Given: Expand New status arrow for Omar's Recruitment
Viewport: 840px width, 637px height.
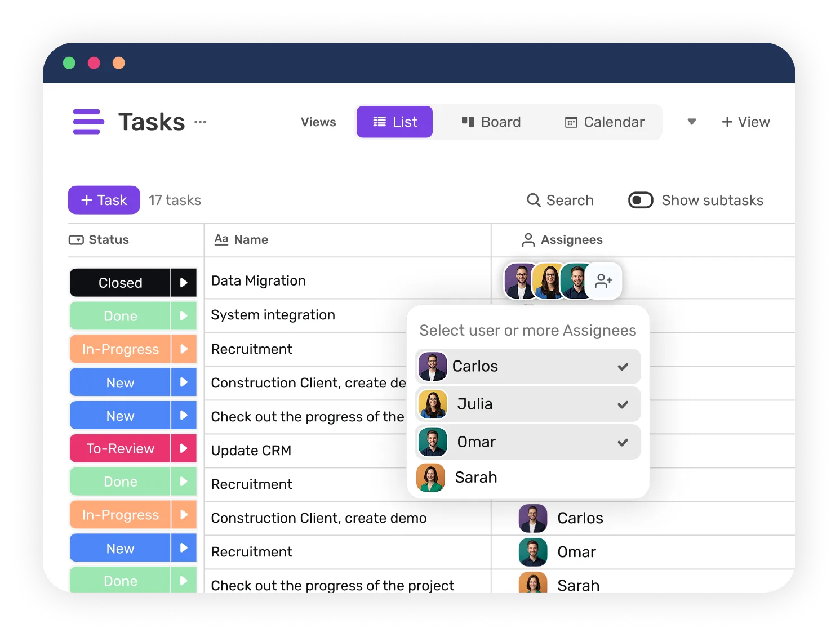Looking at the screenshot, I should pos(184,548).
